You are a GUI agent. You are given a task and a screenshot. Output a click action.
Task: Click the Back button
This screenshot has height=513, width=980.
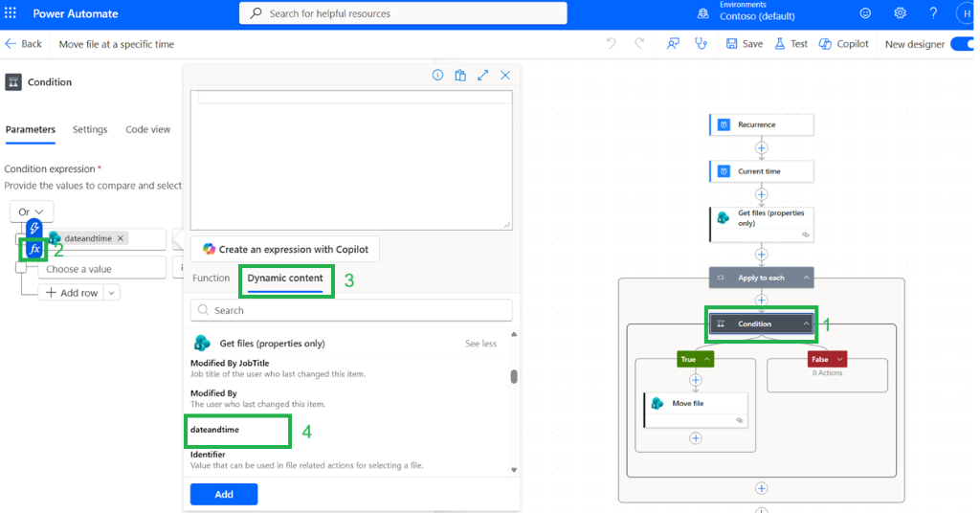(x=24, y=44)
